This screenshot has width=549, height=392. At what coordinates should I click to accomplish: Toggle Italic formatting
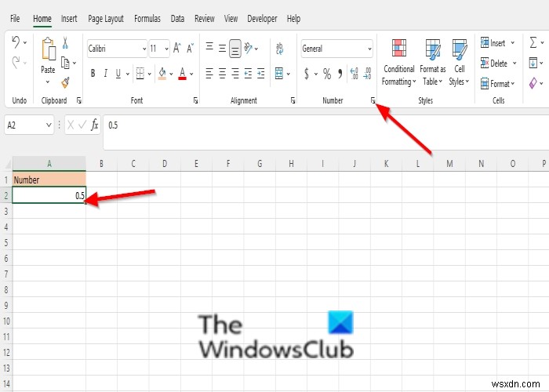(105, 74)
